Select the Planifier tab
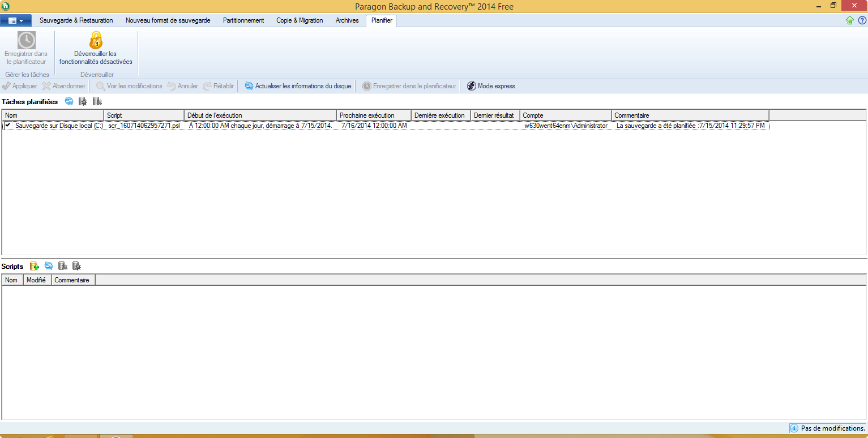Screen dimensions: 868x438 pyautogui.click(x=382, y=20)
